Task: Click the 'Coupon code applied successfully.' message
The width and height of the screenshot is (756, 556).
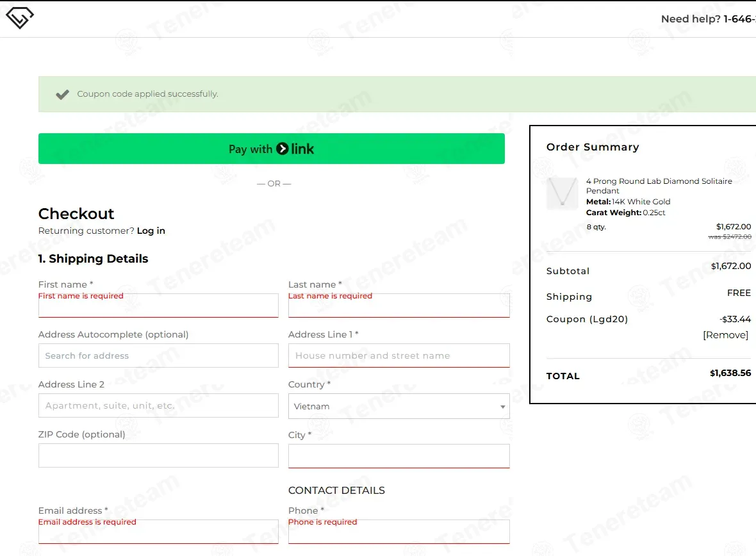Action: click(x=147, y=94)
